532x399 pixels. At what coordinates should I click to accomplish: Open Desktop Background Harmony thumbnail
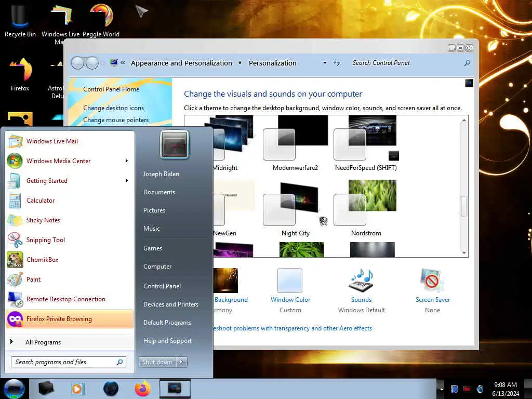(x=225, y=280)
